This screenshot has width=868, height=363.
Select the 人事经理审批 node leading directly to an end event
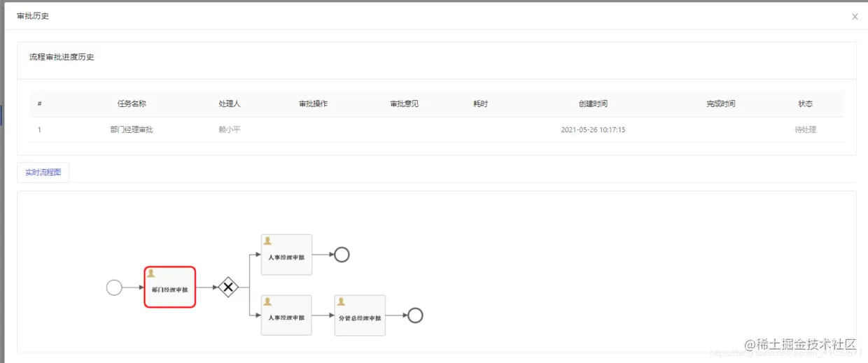tap(286, 255)
